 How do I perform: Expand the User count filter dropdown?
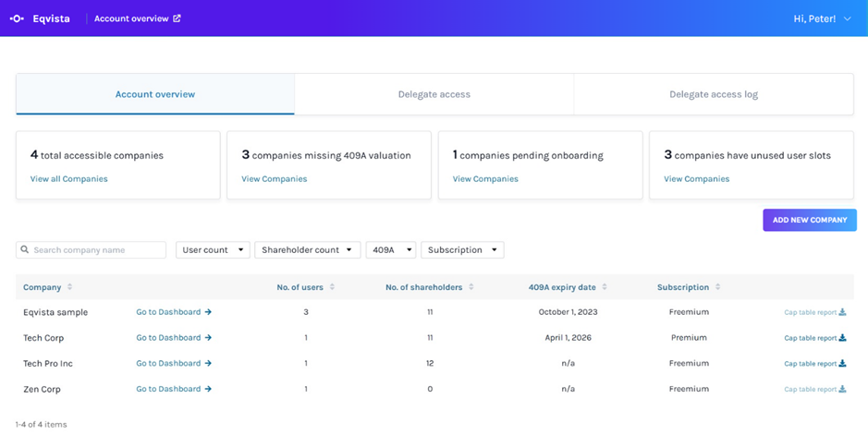(x=213, y=250)
